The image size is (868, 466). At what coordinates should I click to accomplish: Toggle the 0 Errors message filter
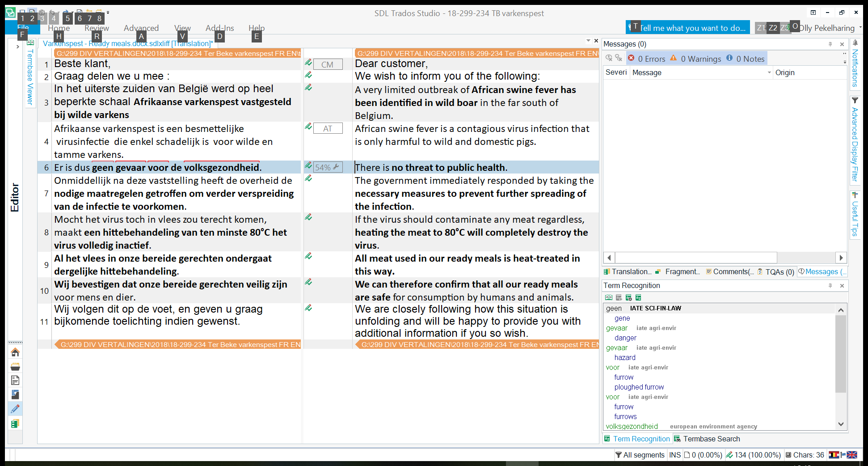click(646, 59)
